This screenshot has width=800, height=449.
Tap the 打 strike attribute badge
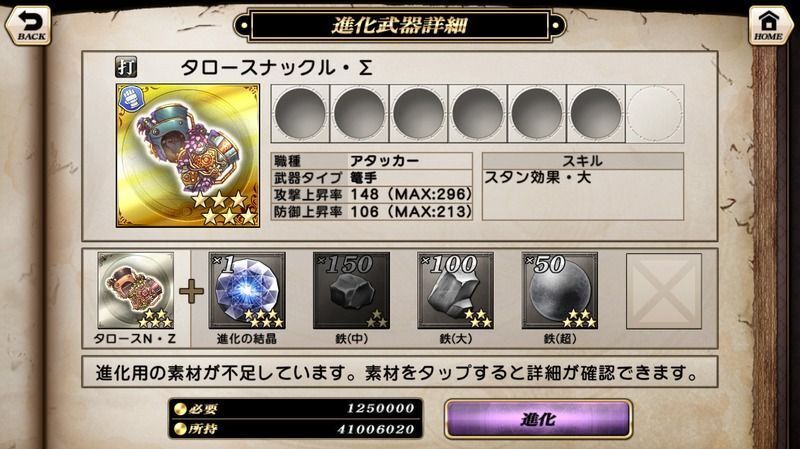click(x=126, y=67)
